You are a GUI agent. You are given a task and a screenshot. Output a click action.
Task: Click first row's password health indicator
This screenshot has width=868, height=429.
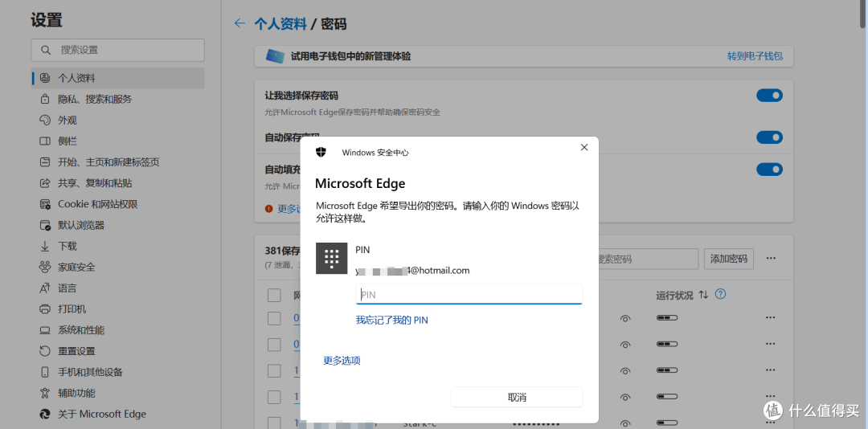[x=667, y=318]
